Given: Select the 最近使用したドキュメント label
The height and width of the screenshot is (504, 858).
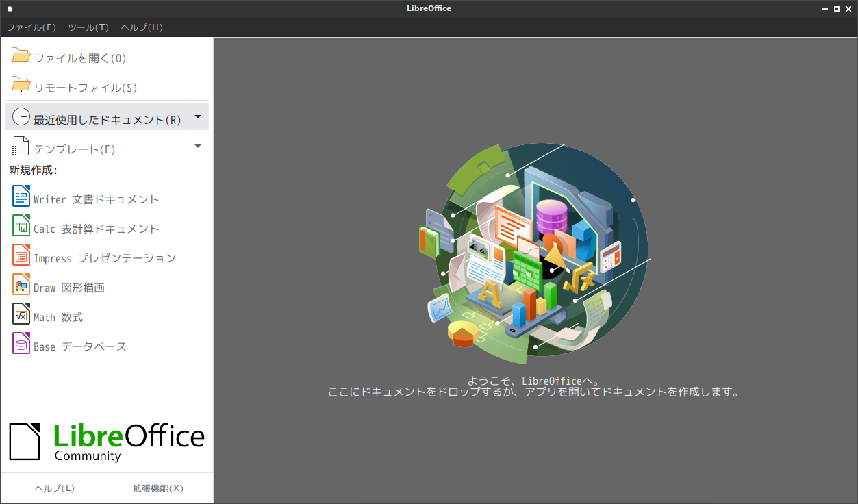Looking at the screenshot, I should click(108, 120).
